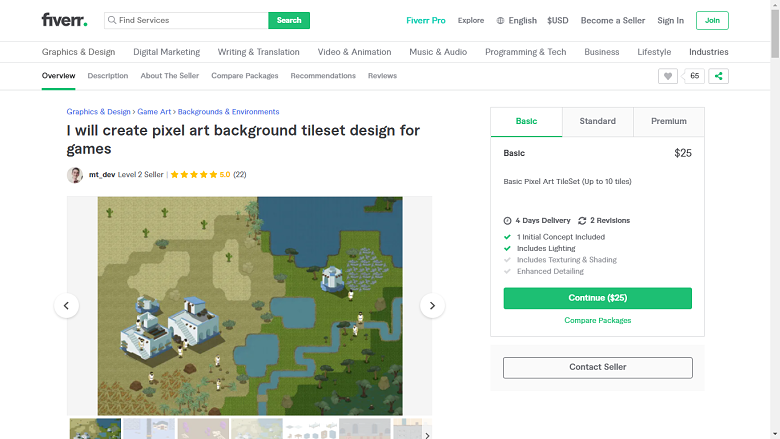Select first gallery thumbnail
This screenshot has height=439, width=780.
[95, 429]
